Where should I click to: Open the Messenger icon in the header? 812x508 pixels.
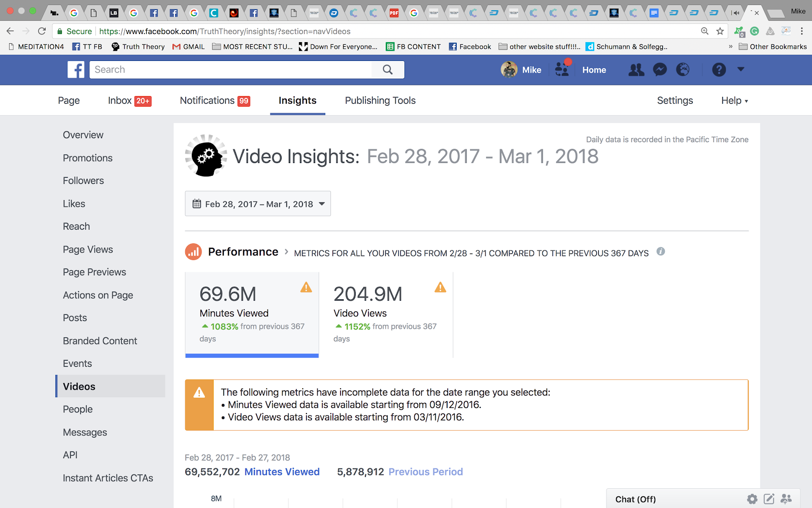(660, 70)
